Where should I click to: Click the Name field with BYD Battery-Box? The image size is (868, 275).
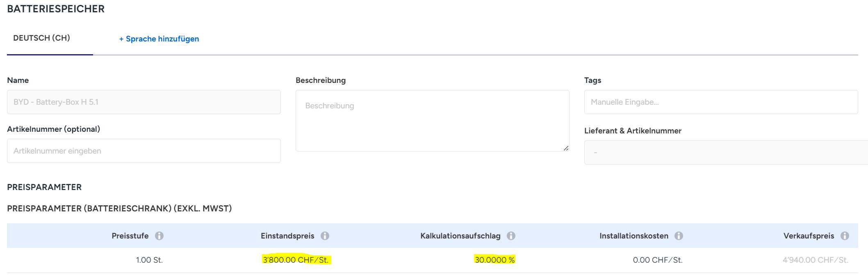click(x=144, y=102)
